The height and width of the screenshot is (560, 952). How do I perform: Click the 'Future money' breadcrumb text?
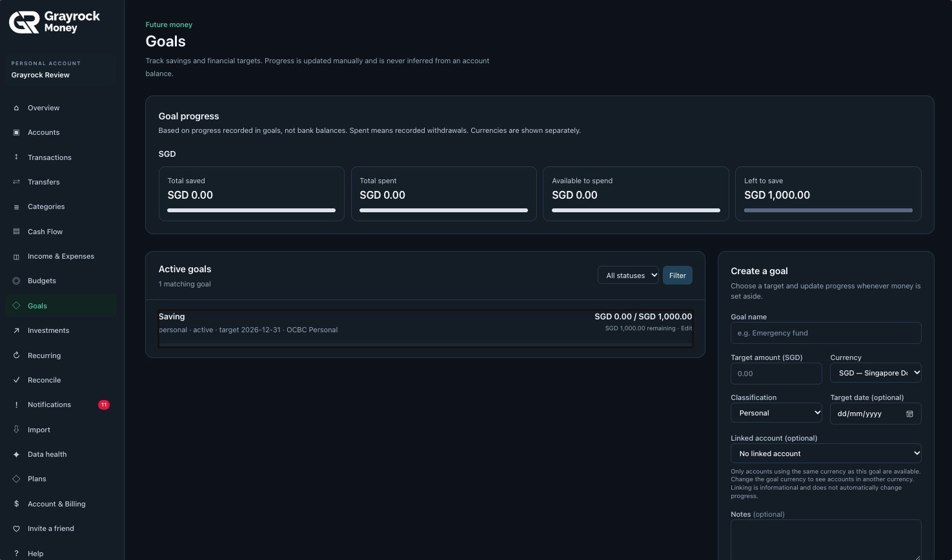pyautogui.click(x=168, y=25)
